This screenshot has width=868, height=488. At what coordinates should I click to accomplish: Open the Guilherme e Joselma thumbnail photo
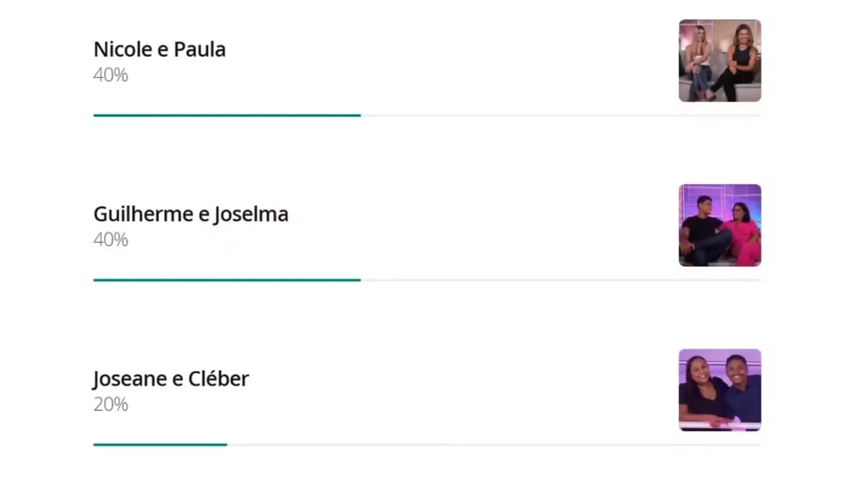720,225
